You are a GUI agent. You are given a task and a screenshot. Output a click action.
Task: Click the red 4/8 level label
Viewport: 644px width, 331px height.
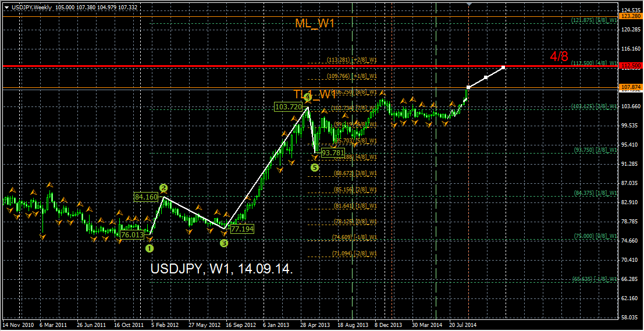559,56
